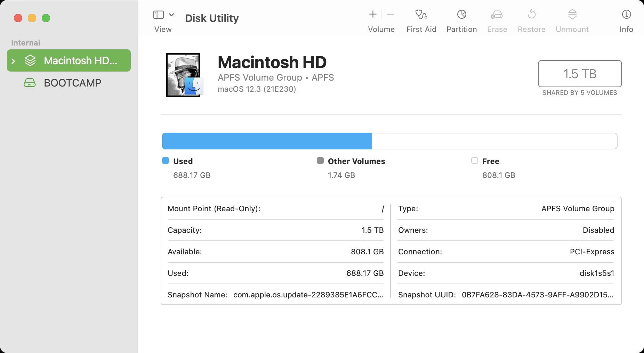Select Macintosh HD in the sidebar
The width and height of the screenshot is (644, 353).
69,60
